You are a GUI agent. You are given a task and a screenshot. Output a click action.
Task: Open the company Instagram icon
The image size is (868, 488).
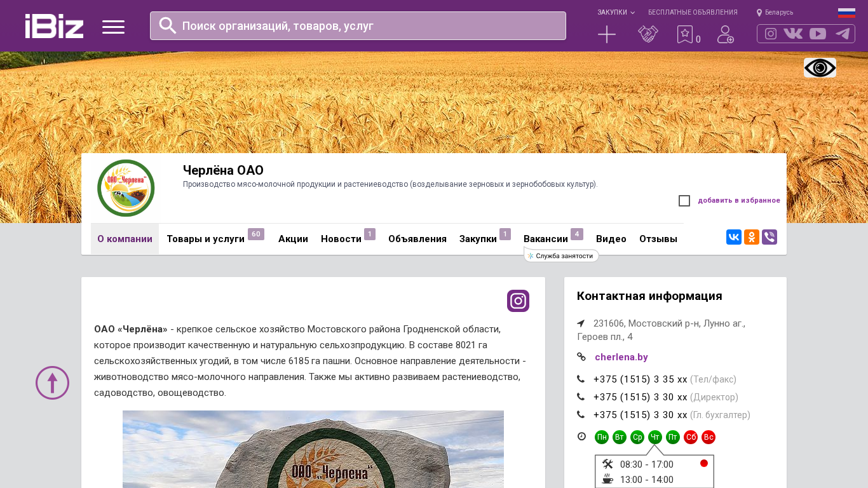518,301
